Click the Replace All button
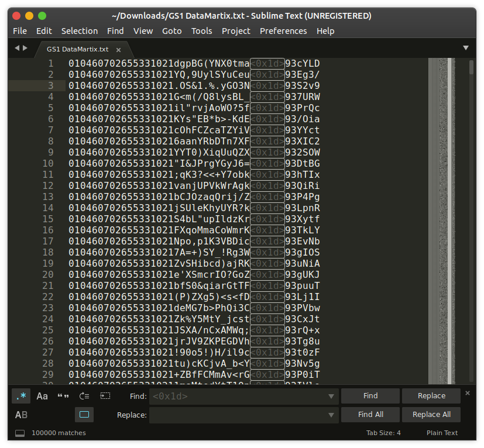 pos(431,415)
